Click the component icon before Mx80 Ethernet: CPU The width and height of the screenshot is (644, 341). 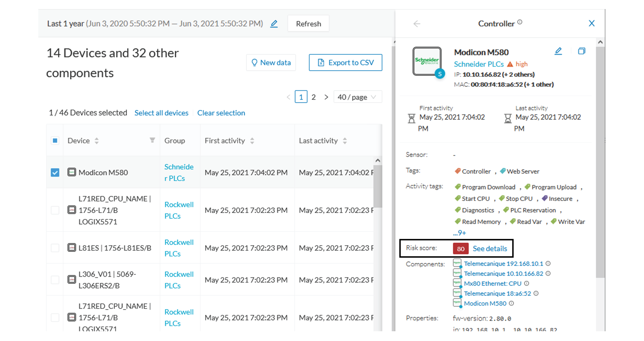tap(457, 283)
